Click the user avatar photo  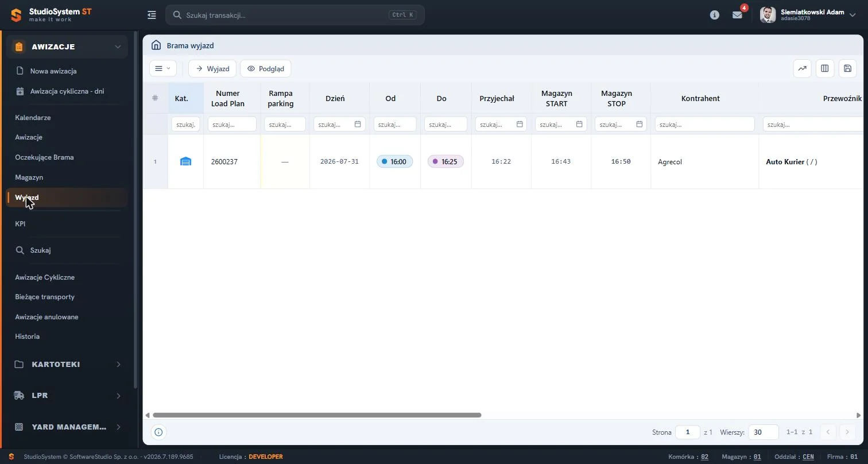pyautogui.click(x=768, y=15)
